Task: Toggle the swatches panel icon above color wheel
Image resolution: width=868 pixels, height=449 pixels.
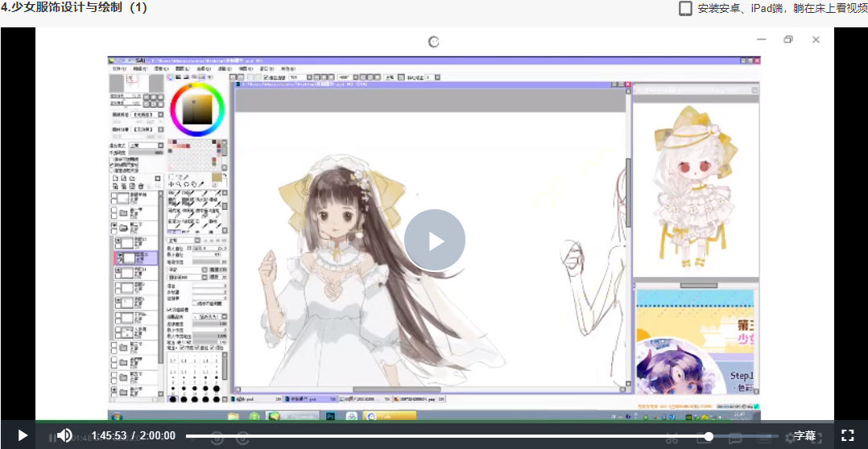Action: point(201,77)
